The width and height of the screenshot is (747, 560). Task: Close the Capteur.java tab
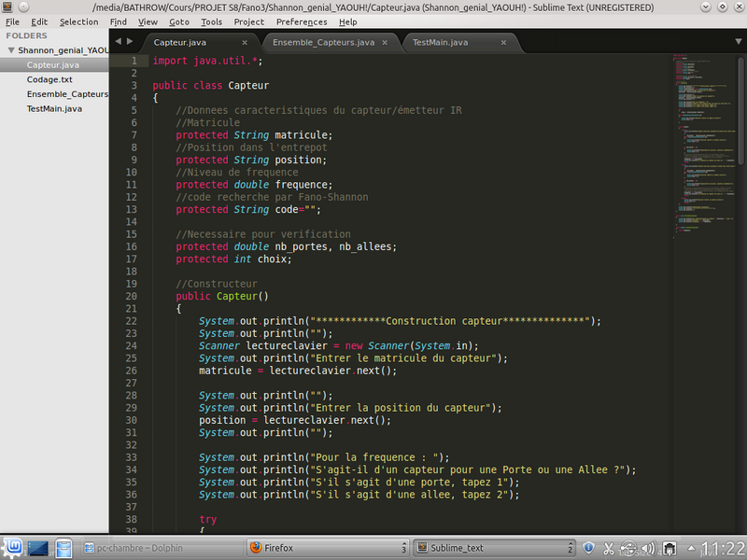[245, 42]
